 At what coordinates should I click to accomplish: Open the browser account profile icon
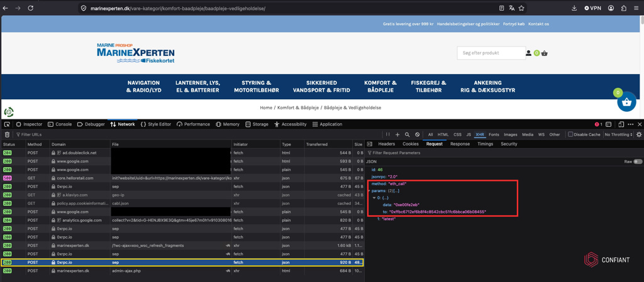click(611, 8)
